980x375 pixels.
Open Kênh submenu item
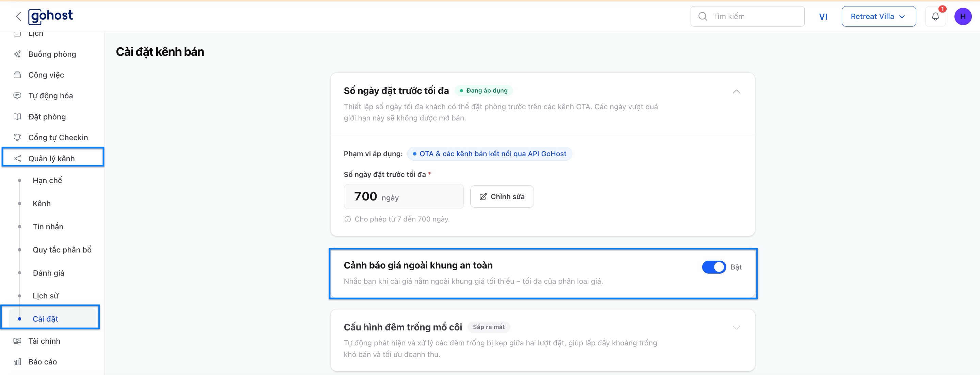click(x=42, y=203)
